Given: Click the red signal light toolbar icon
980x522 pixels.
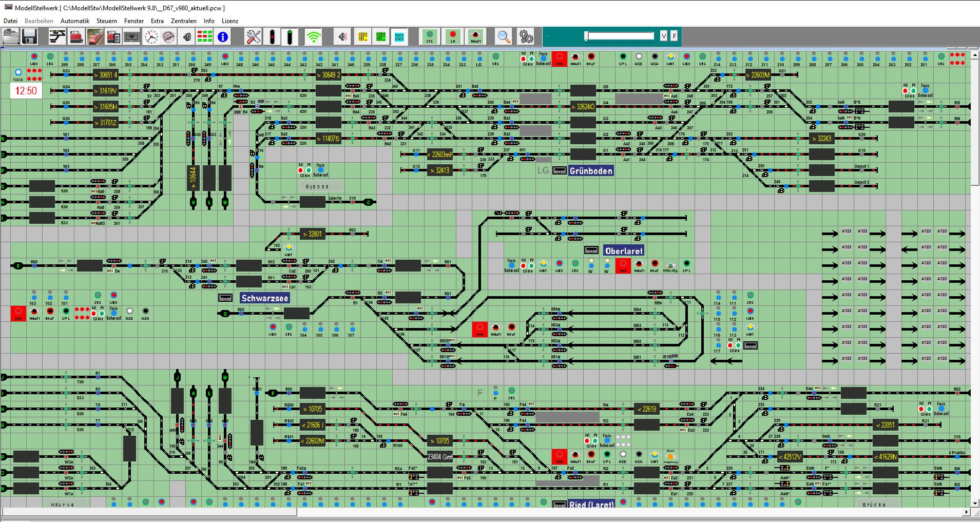Looking at the screenshot, I should tap(272, 37).
